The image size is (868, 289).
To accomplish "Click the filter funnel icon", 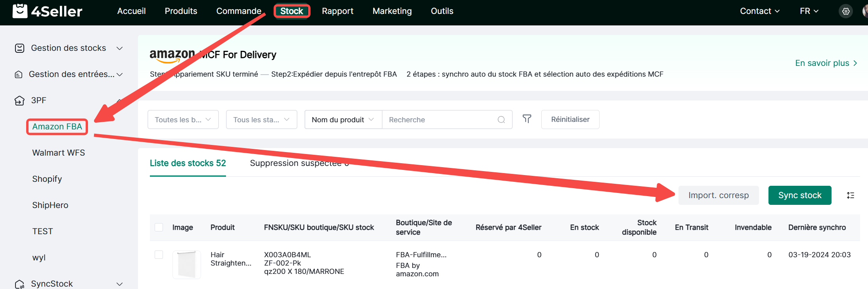I will (x=527, y=119).
